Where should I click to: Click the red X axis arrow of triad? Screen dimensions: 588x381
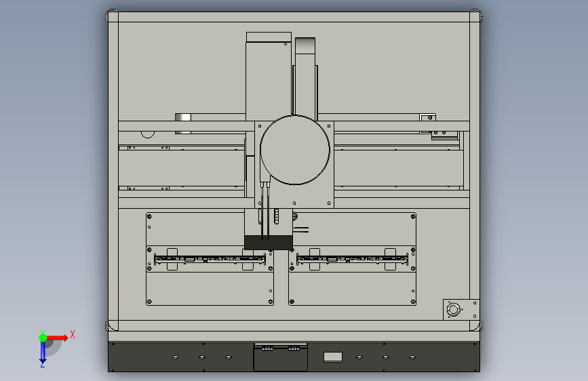tap(57, 338)
